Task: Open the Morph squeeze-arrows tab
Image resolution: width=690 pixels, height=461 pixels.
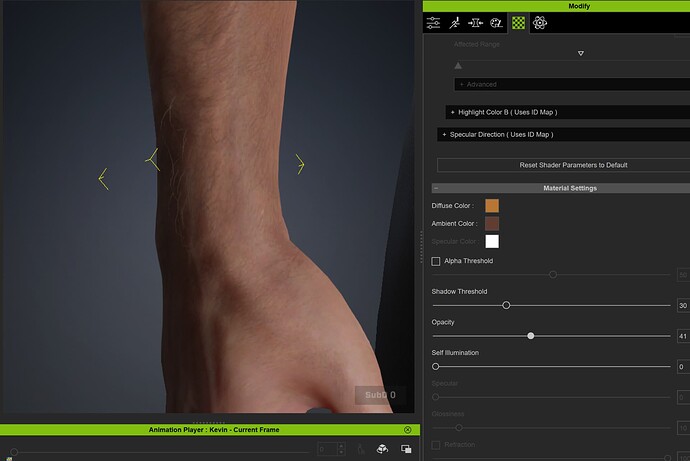Action: (475, 23)
